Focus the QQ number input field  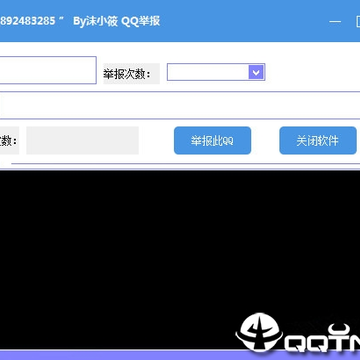(48, 70)
